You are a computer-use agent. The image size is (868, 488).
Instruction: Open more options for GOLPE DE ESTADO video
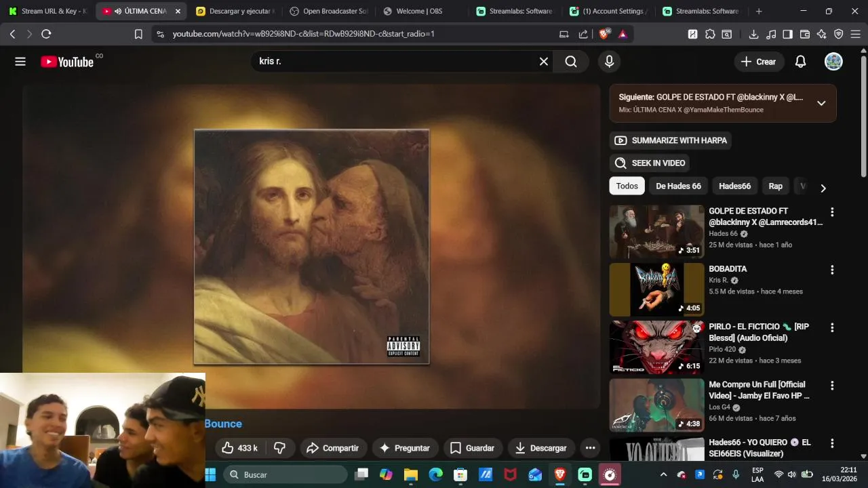pos(832,212)
